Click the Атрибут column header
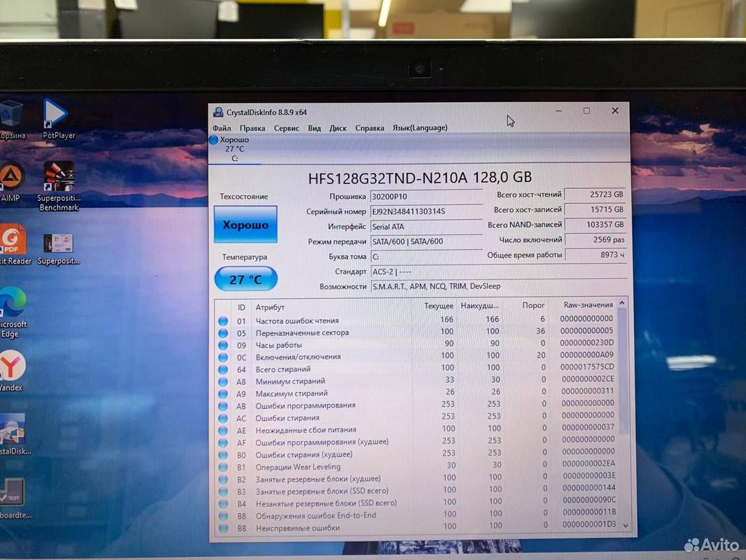Image resolution: width=746 pixels, height=560 pixels. tap(269, 307)
